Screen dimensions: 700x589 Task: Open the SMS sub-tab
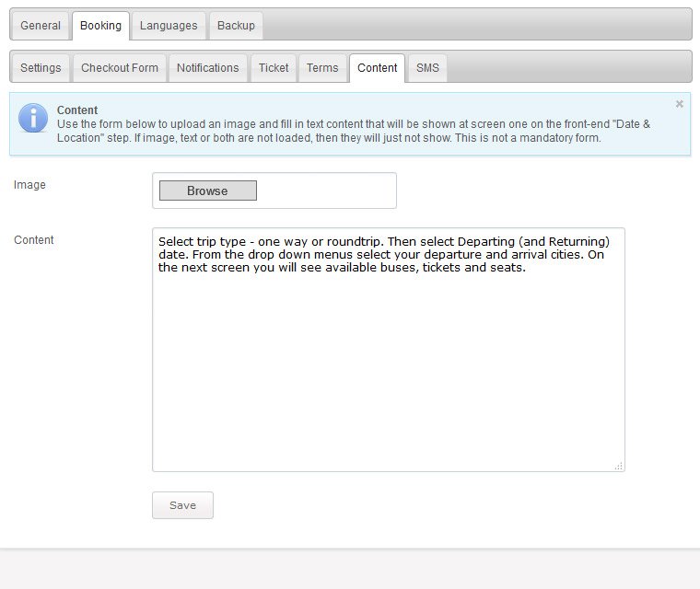pos(427,68)
